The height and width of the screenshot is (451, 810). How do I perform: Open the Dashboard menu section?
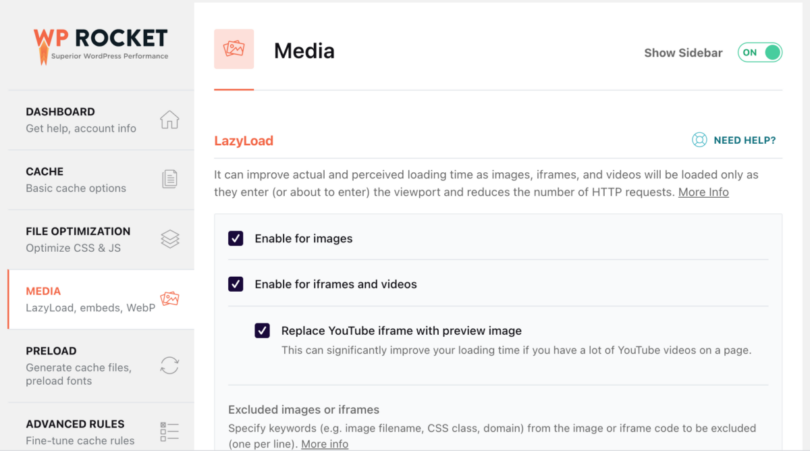pyautogui.click(x=101, y=120)
